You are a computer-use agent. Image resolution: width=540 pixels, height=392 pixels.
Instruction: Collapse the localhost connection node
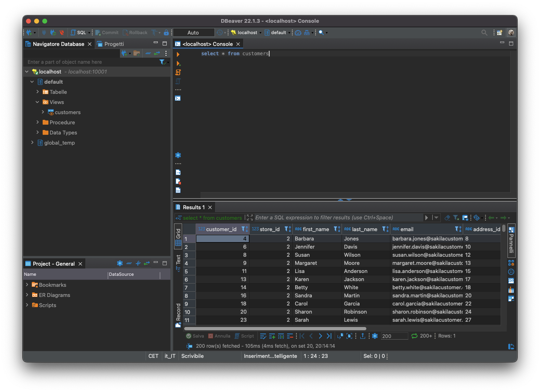click(x=27, y=71)
